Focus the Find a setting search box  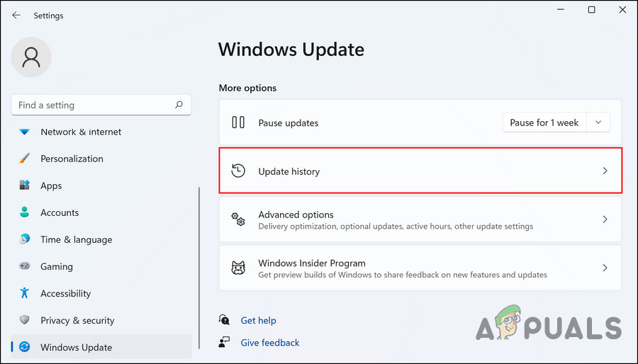(92, 105)
